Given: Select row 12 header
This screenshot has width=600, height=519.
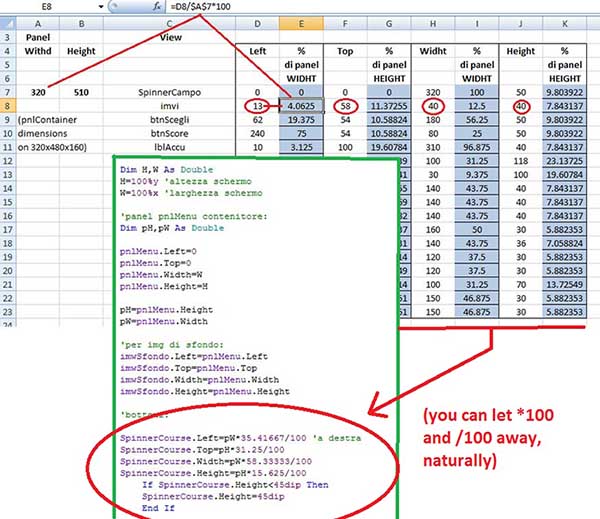Looking at the screenshot, I should [8, 161].
